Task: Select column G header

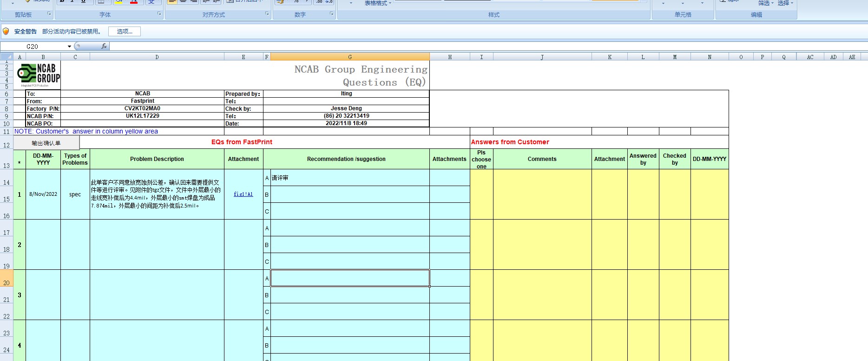Action: 350,57
